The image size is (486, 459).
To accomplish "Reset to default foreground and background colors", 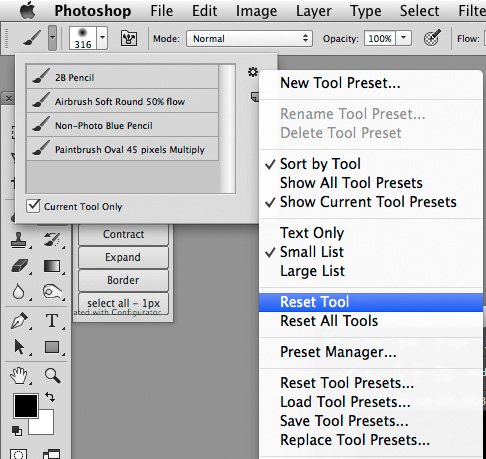I will (x=17, y=431).
